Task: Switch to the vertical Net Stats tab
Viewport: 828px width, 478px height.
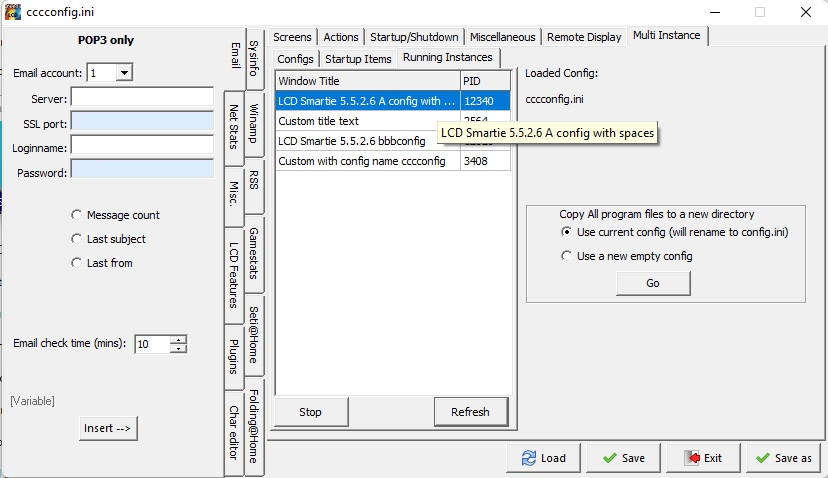Action: pyautogui.click(x=234, y=127)
